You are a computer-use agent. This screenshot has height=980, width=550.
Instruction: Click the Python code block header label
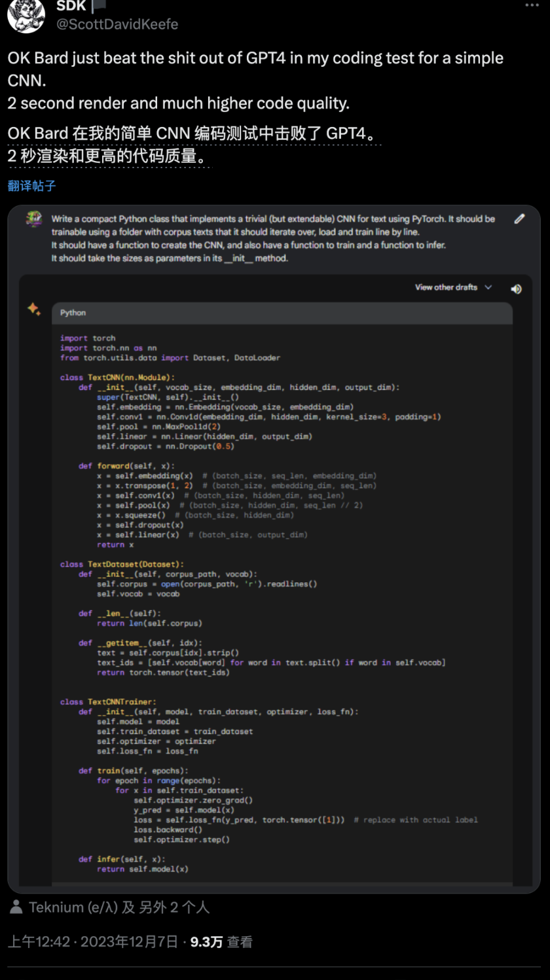tap(73, 313)
